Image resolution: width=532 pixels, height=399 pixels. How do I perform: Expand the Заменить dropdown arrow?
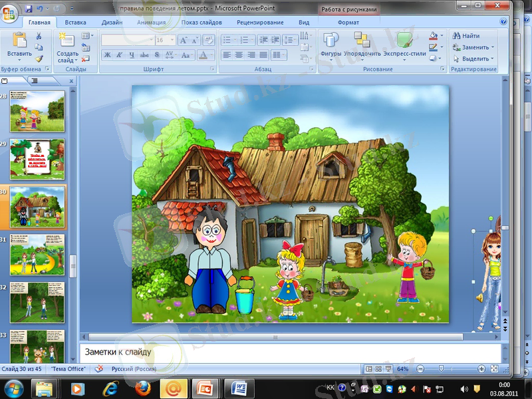point(493,47)
